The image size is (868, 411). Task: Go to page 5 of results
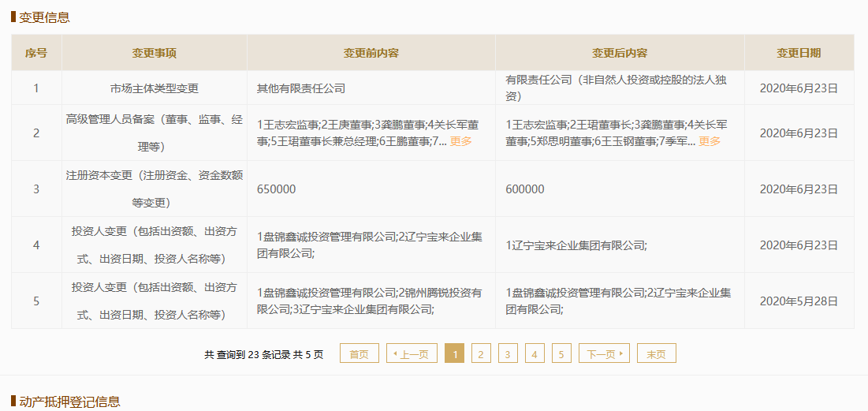(x=561, y=353)
